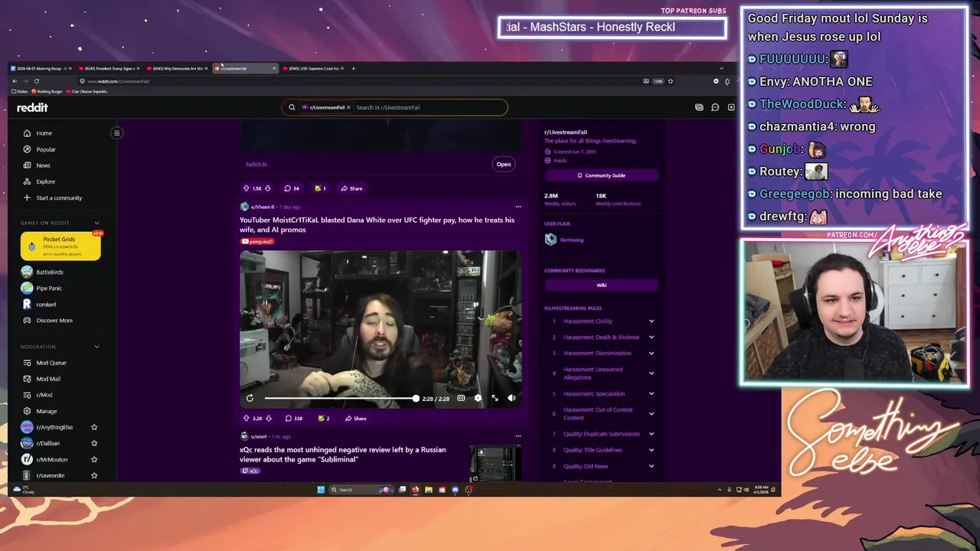Share the MoistCr1TiKaL post

click(355, 419)
